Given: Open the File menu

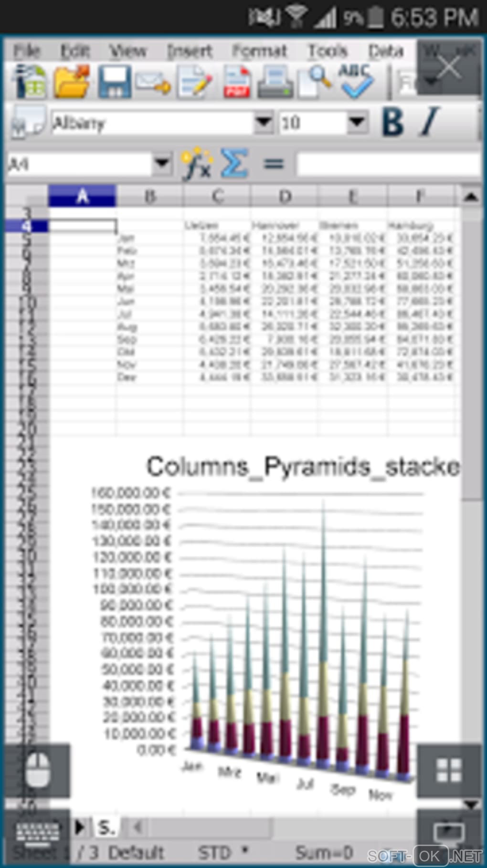Looking at the screenshot, I should tap(27, 51).
